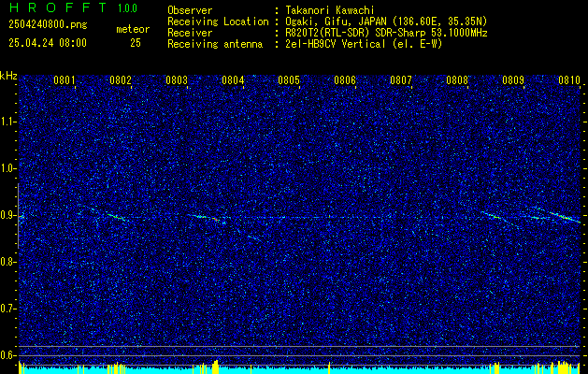Viewport: 588px width, 374px height.
Task: Select the version number 1.0.0
Action: pos(127,8)
